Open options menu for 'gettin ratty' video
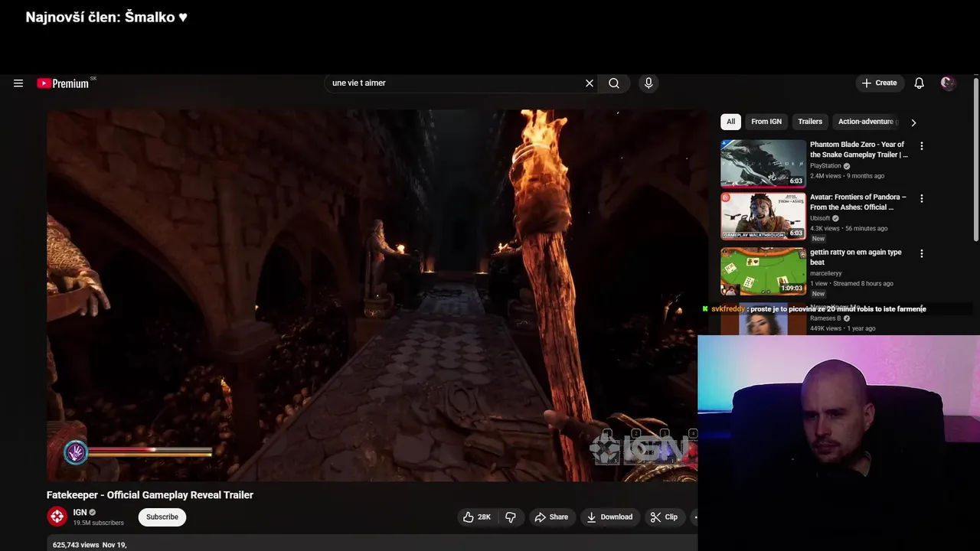 click(922, 253)
